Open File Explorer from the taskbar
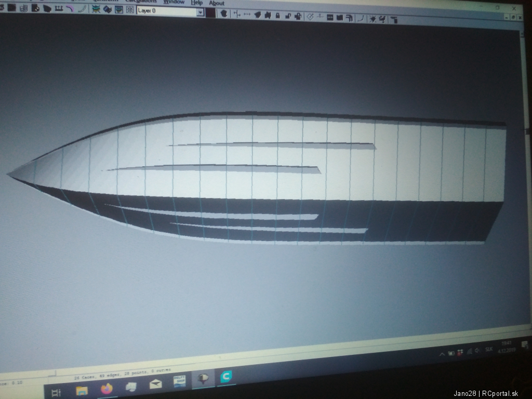This screenshot has height=399, width=532. click(x=82, y=391)
